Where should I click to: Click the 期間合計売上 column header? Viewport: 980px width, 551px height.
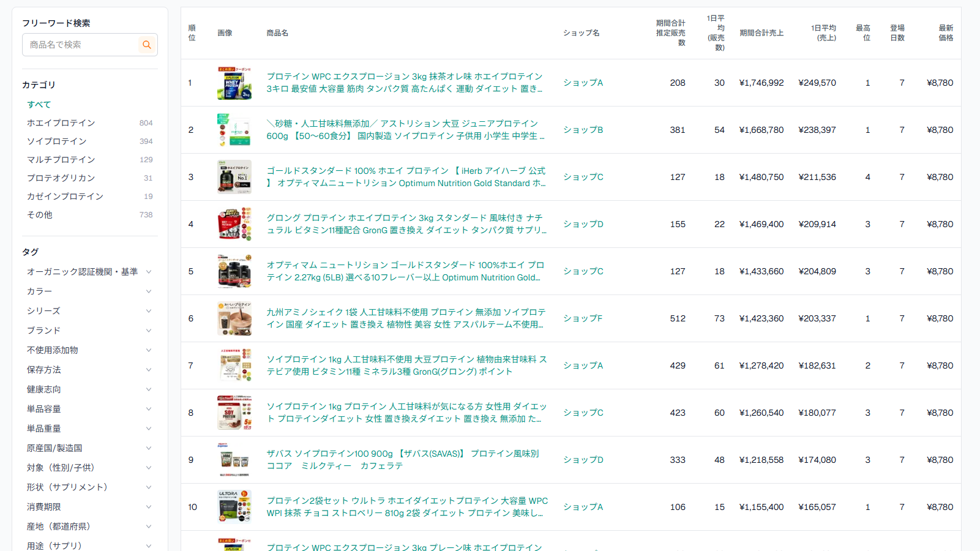point(761,32)
